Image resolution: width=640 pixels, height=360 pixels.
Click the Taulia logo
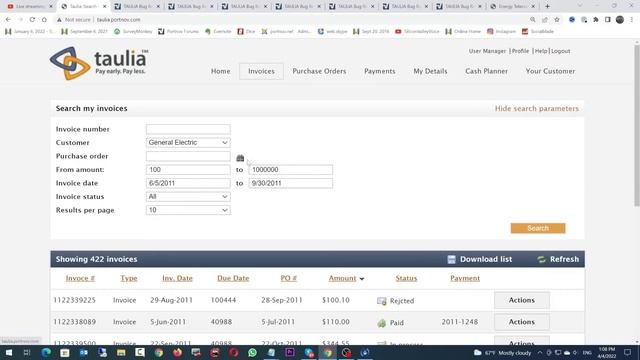pyautogui.click(x=99, y=63)
